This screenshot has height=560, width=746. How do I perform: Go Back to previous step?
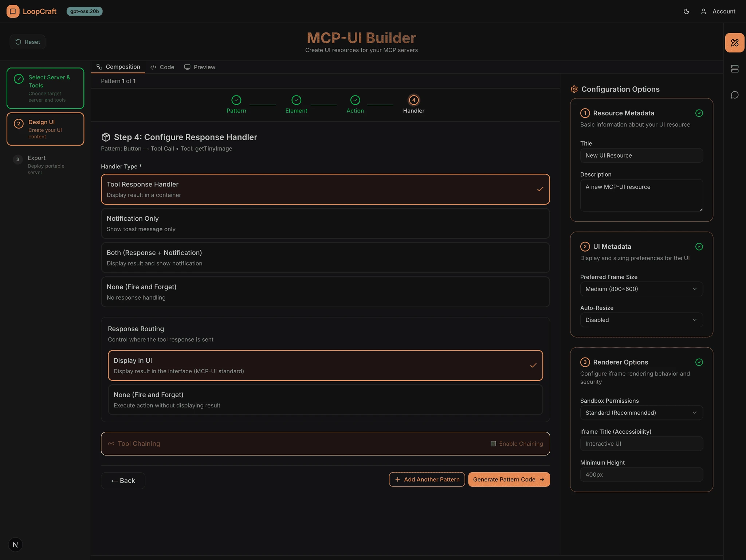123,481
